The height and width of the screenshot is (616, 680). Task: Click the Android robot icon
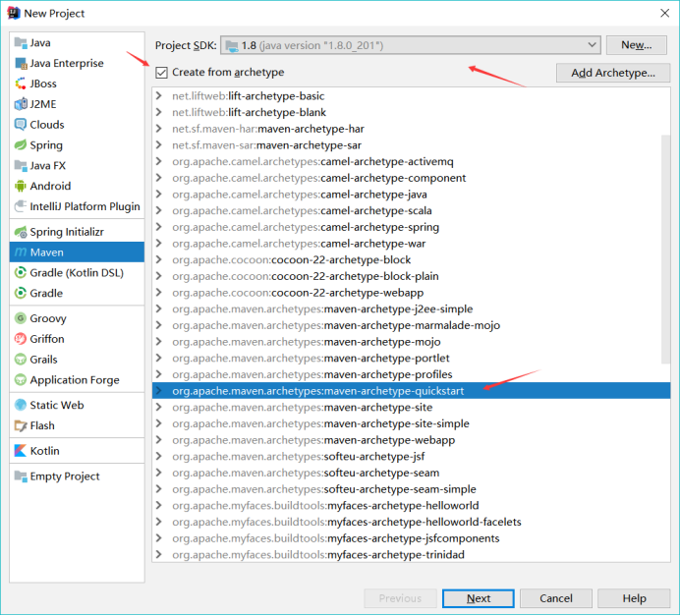pos(21,186)
